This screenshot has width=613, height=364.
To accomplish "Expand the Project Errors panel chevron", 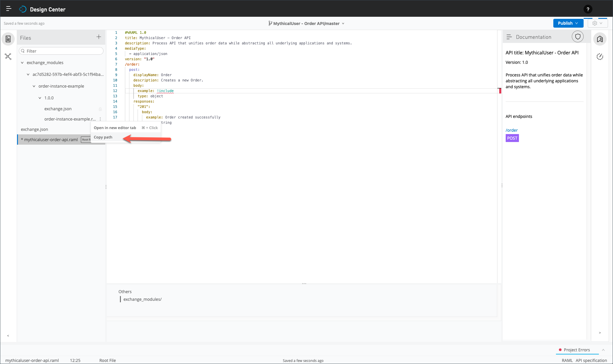I will tap(603, 350).
